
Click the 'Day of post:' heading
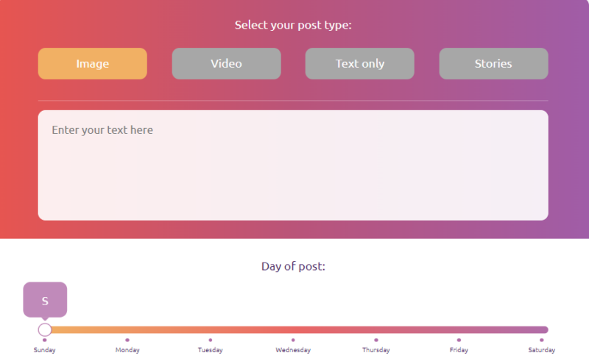pos(293,266)
